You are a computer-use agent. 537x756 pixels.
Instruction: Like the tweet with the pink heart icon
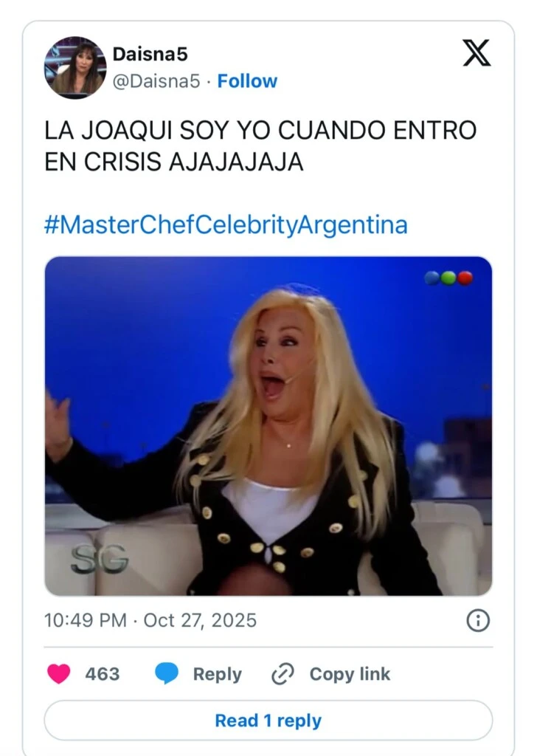point(59,673)
